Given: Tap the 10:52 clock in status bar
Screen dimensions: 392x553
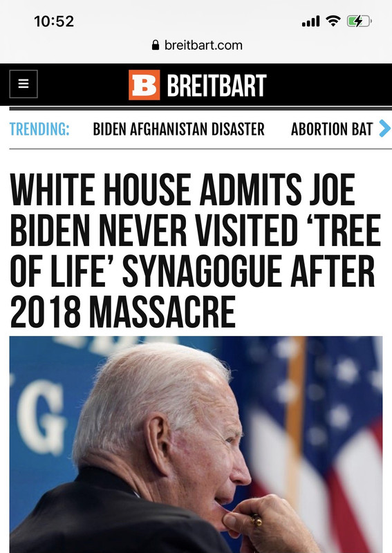Looking at the screenshot, I should coord(54,21).
